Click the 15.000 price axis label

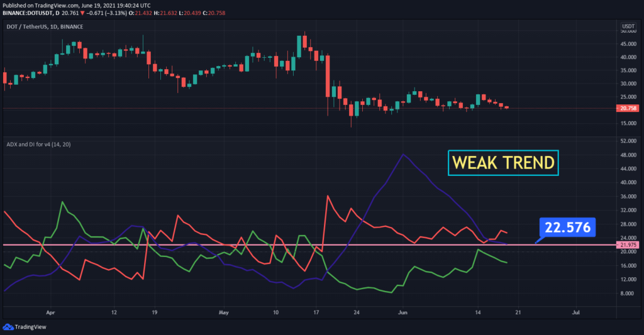pos(628,124)
